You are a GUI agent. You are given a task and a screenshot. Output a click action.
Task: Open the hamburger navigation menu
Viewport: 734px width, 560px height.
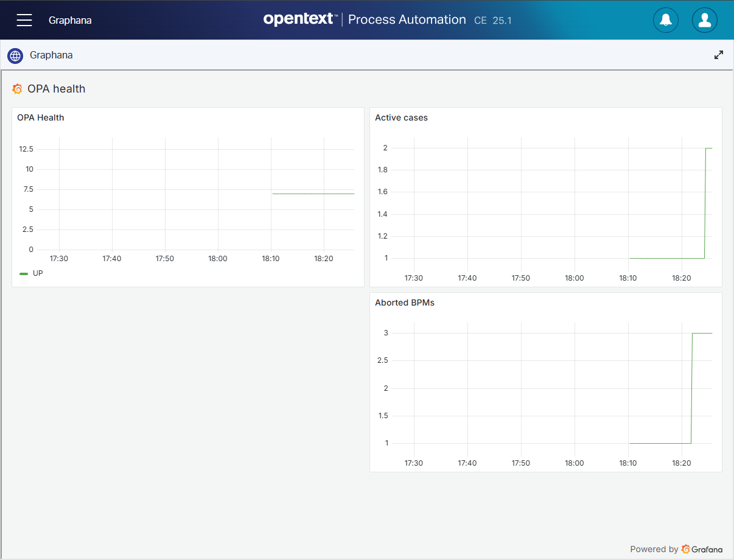[24, 19]
